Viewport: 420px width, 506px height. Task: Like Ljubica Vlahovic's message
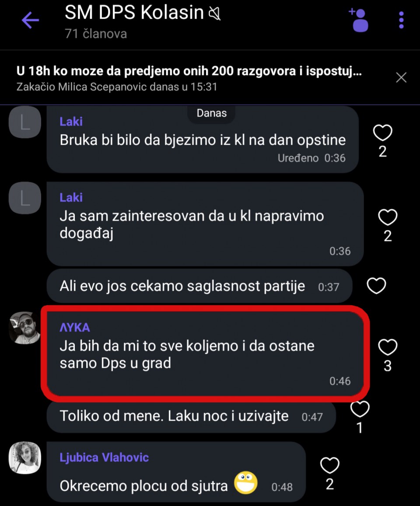coord(330,466)
